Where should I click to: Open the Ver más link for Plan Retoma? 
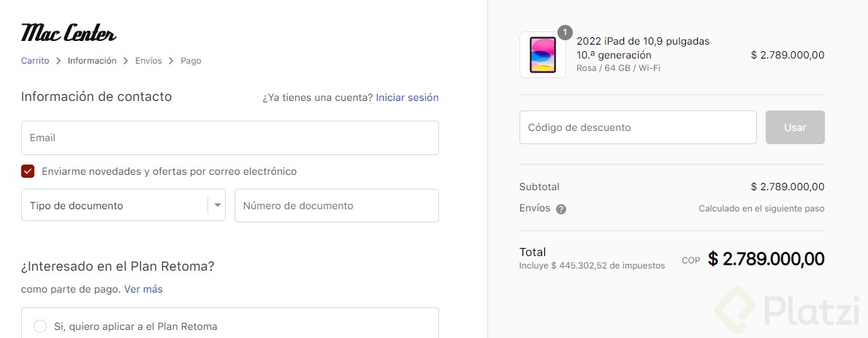(x=143, y=289)
